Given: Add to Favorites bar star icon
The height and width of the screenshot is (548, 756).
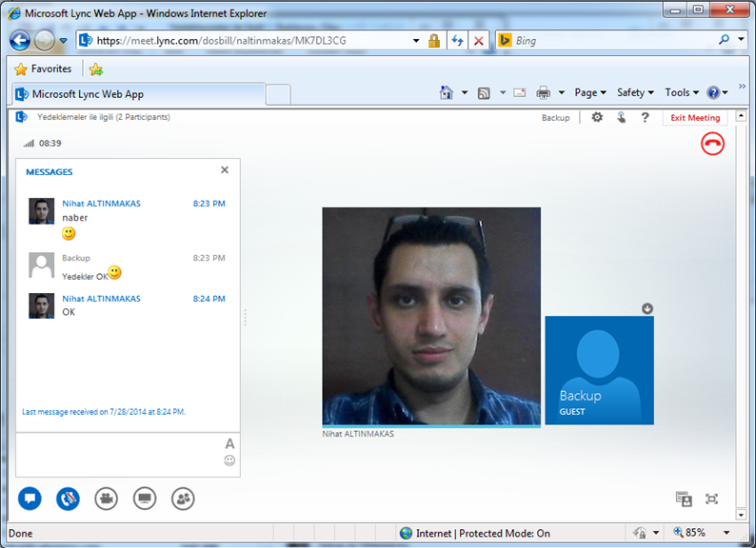Looking at the screenshot, I should (96, 69).
